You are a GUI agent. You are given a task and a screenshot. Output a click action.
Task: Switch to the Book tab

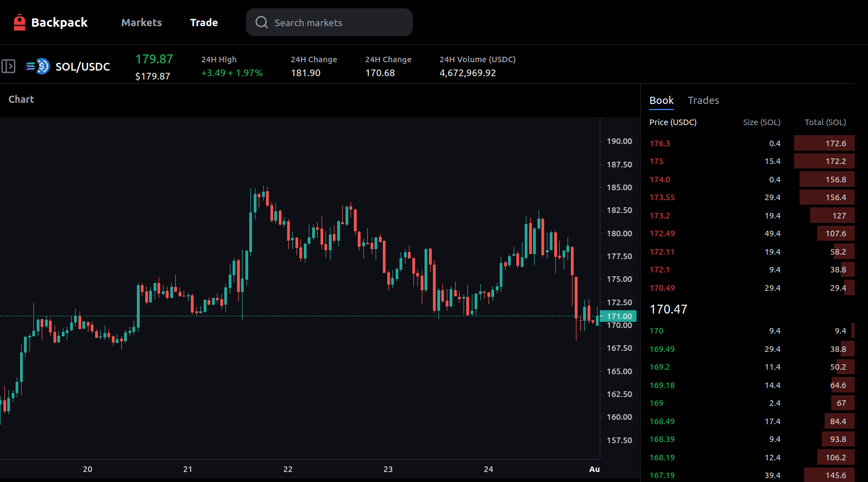coord(661,101)
